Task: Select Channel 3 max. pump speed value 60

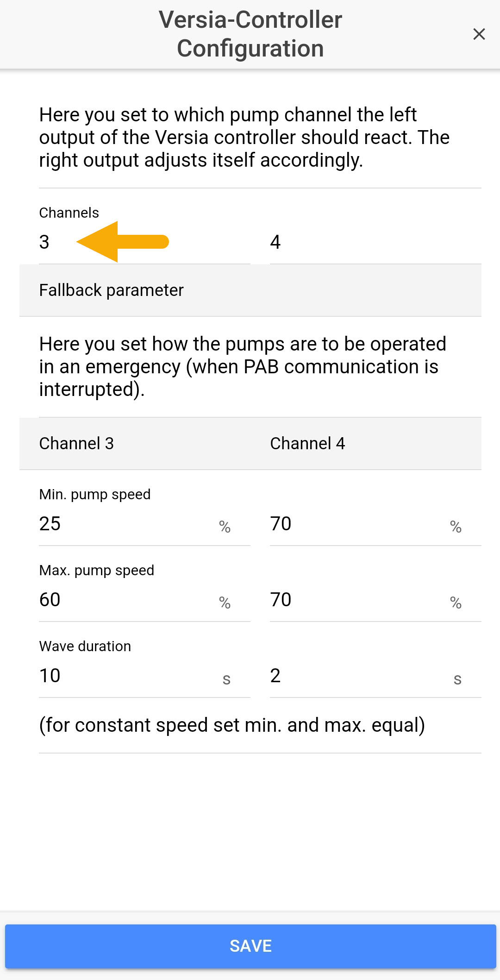Action: 125,600
